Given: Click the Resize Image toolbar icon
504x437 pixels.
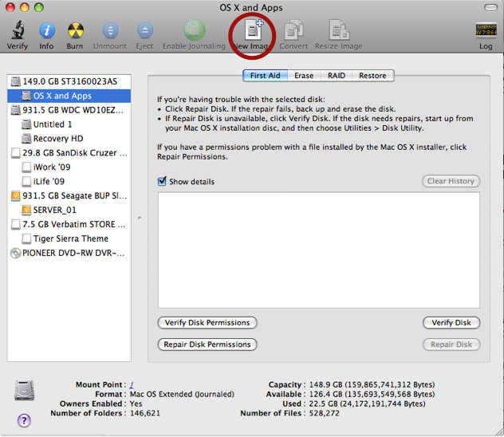Looking at the screenshot, I should (339, 30).
